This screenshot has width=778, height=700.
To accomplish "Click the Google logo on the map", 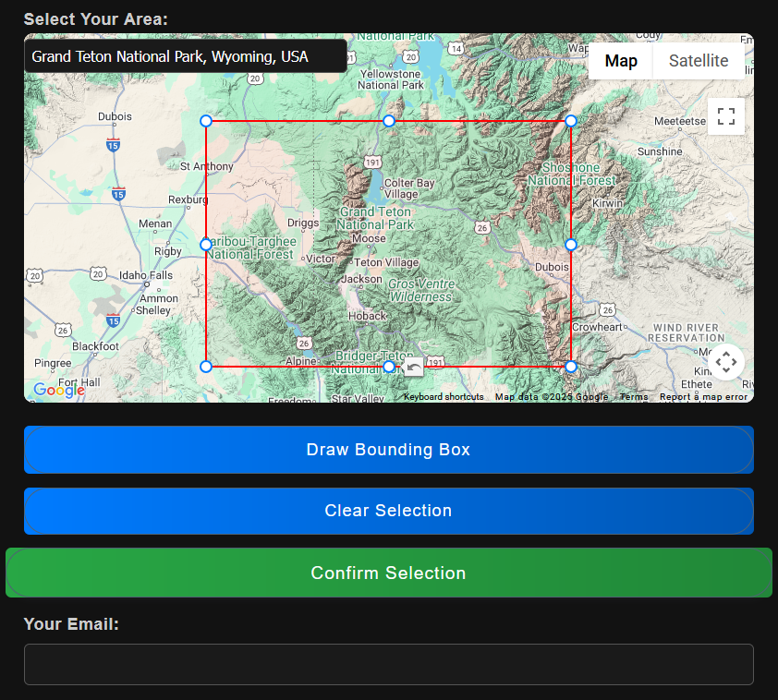I will tap(59, 390).
